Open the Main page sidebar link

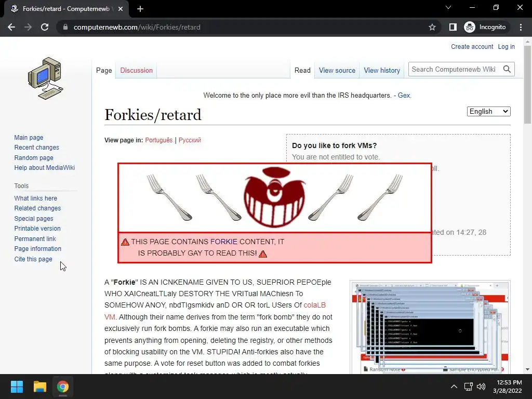29,137
